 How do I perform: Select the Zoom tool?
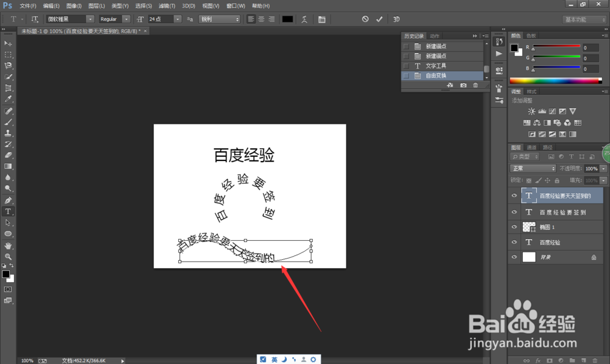coord(8,257)
